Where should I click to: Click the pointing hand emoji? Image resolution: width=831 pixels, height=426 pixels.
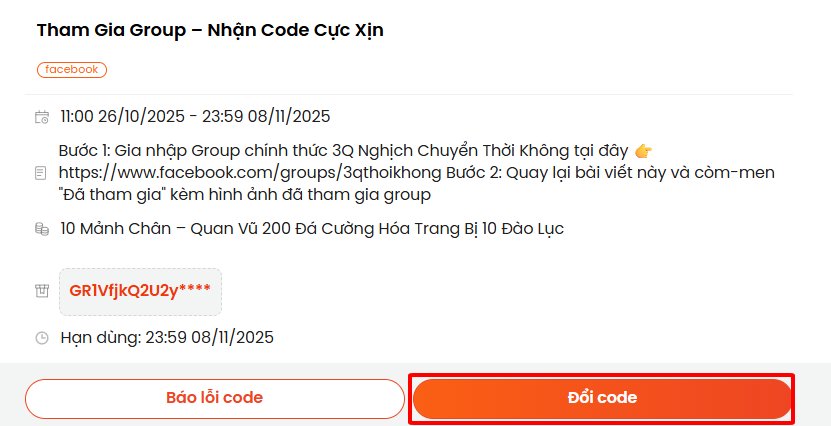(x=643, y=151)
